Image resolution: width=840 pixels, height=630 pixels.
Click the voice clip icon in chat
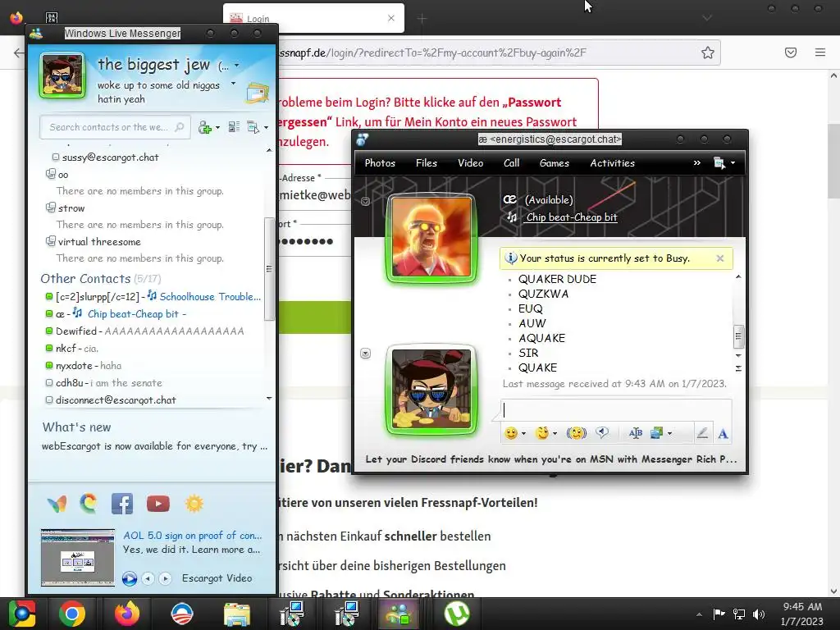pos(602,433)
